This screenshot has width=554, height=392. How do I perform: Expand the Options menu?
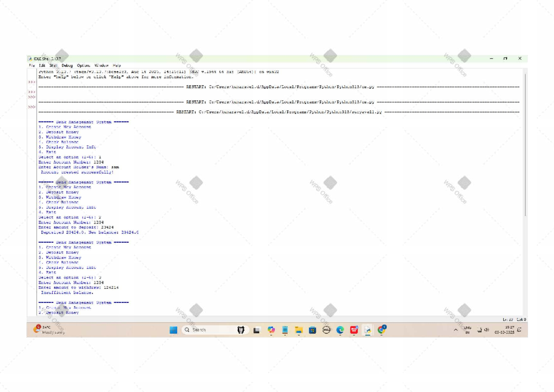(84, 66)
